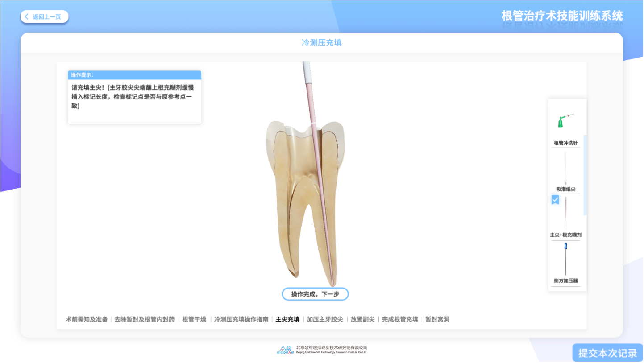This screenshot has height=363, width=644.
Task: Open the 完成根管充填 step
Action: click(400, 319)
